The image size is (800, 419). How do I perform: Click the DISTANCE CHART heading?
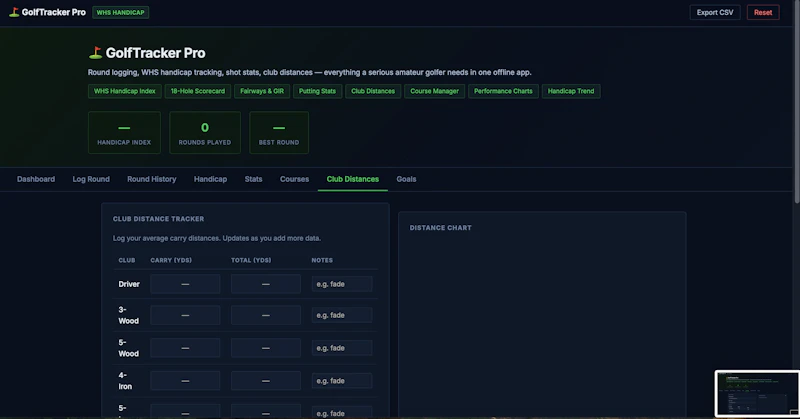440,228
